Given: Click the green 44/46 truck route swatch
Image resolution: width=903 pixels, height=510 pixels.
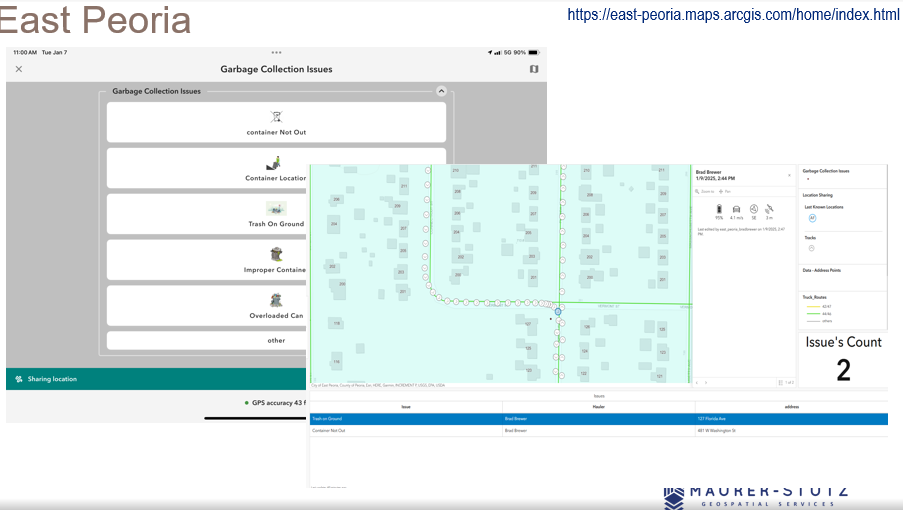Looking at the screenshot, I should pos(813,314).
